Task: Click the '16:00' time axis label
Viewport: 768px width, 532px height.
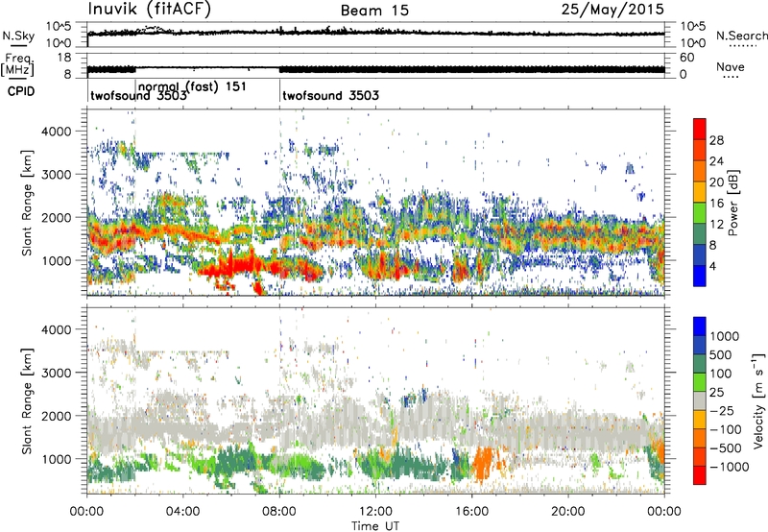Action: pyautogui.click(x=471, y=512)
